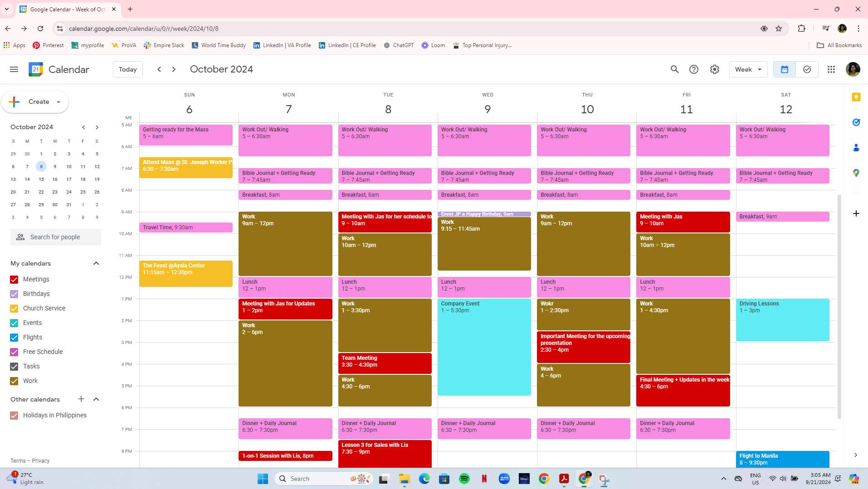Go to next week arrow
Screen dimensions: 868x489
[174, 69]
